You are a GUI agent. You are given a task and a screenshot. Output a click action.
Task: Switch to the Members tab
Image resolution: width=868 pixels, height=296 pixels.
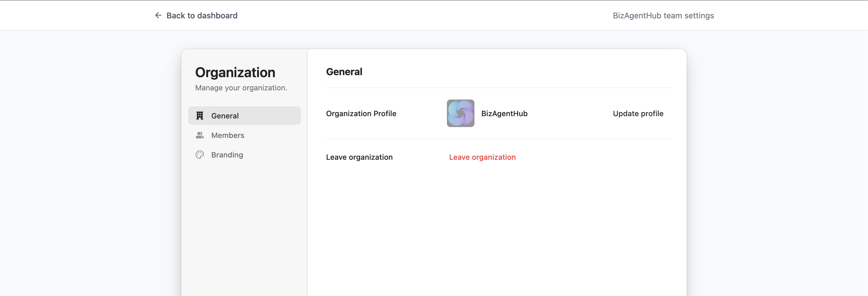[244, 135]
